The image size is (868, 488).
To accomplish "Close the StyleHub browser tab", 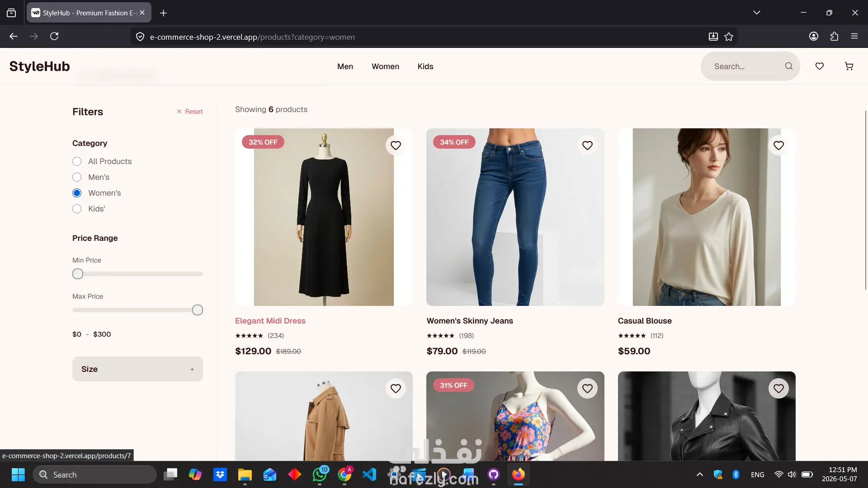I will coord(142,13).
